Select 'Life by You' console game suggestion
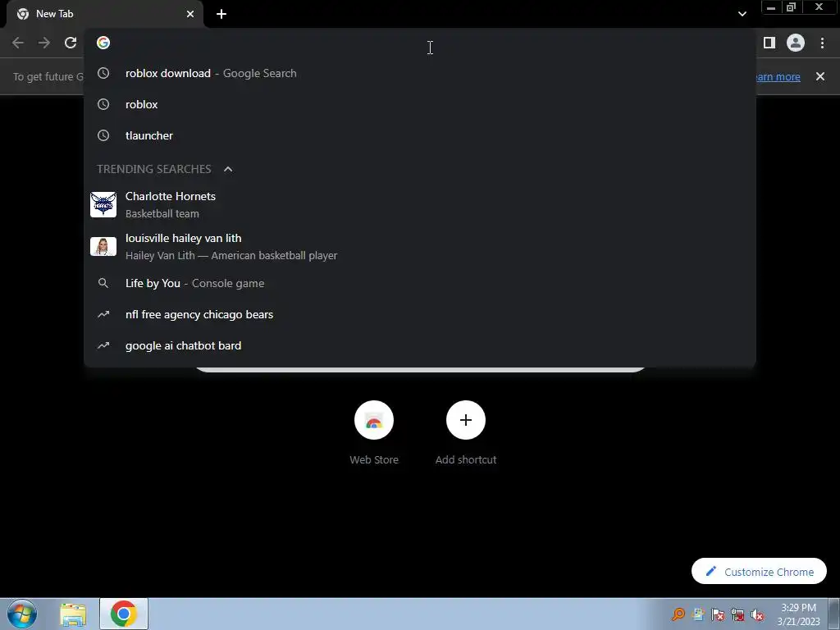The image size is (840, 630). (x=419, y=283)
